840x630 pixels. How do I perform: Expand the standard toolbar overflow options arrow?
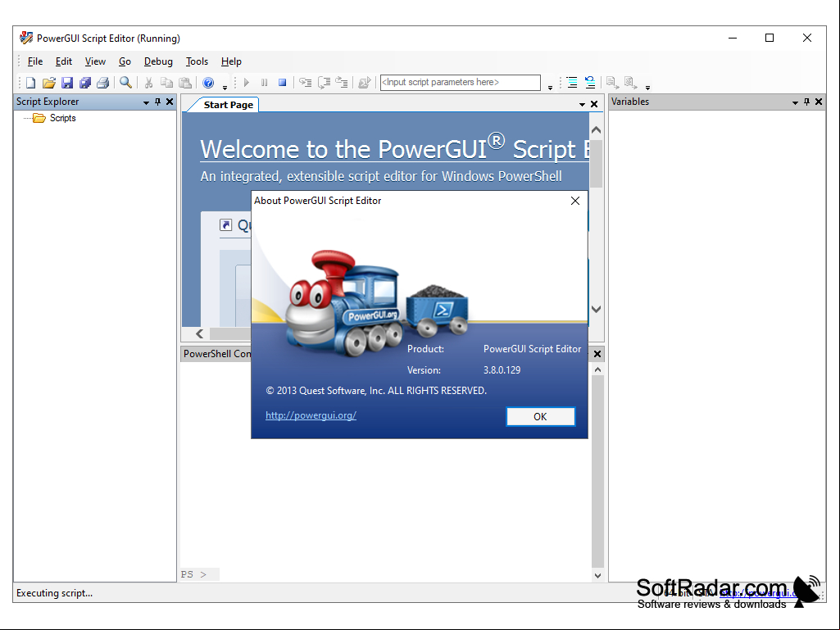pyautogui.click(x=225, y=88)
